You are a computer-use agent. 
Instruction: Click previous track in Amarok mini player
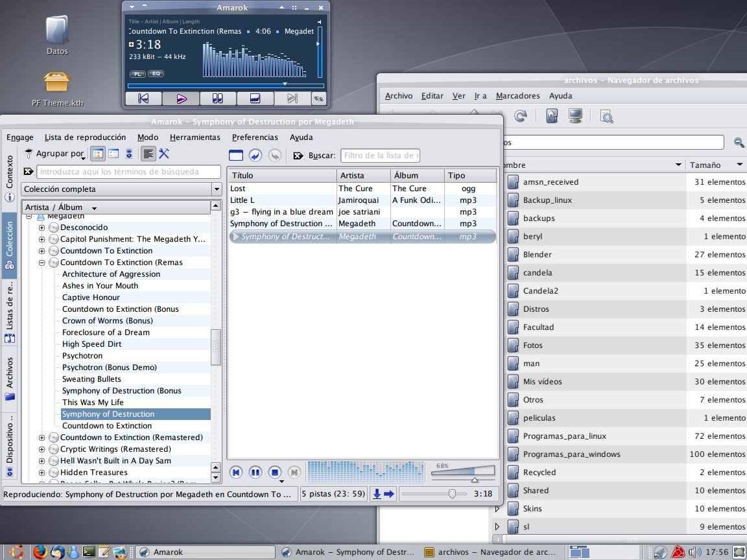pos(143,98)
